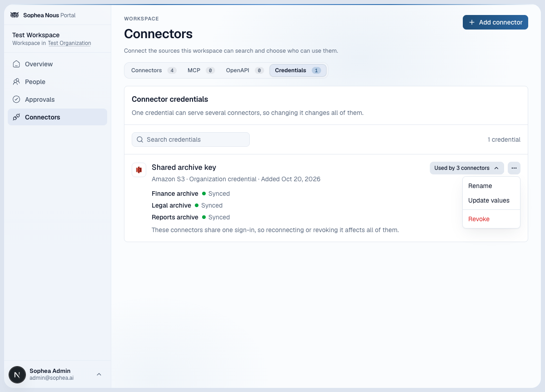This screenshot has width=545, height=392.
Task: Click the Finance archive connector row
Action: [191, 194]
